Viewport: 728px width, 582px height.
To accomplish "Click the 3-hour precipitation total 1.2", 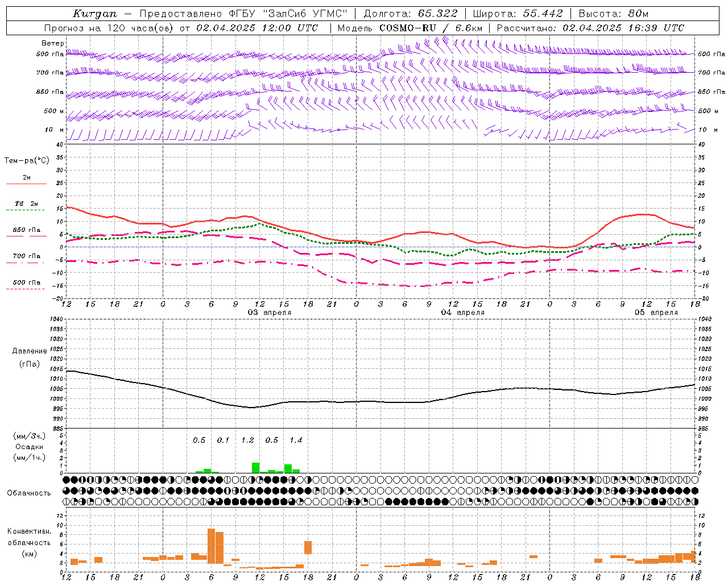I will pyautogui.click(x=247, y=440).
